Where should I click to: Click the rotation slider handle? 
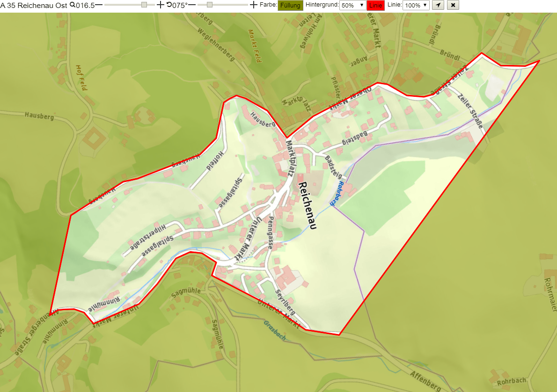(x=210, y=5)
